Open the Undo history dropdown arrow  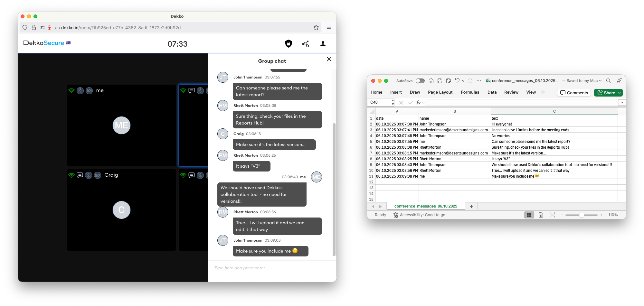tap(463, 81)
